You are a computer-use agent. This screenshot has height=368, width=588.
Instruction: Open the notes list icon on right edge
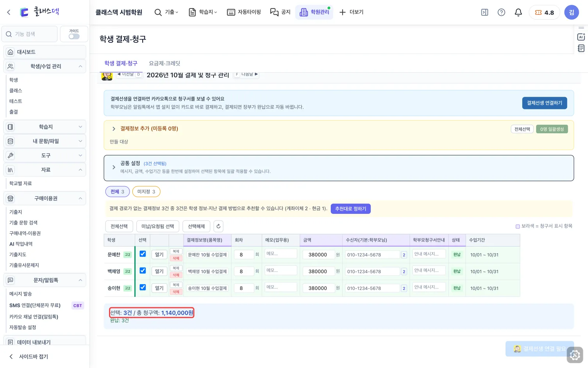(x=581, y=48)
